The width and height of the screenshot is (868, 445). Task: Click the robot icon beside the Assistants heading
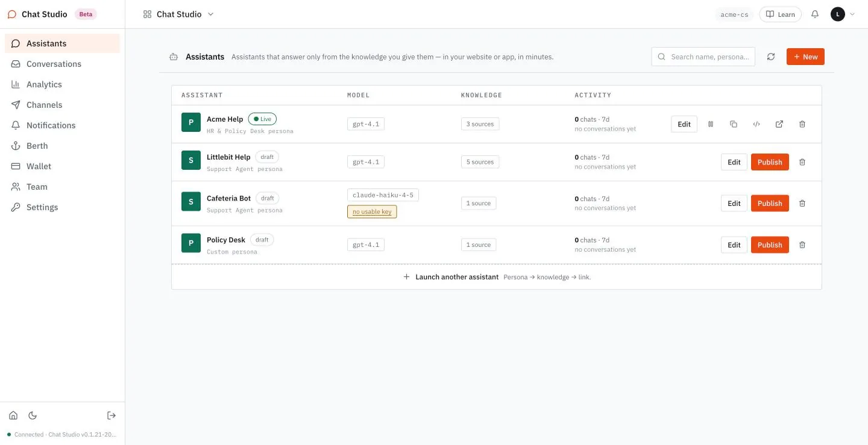[174, 57]
